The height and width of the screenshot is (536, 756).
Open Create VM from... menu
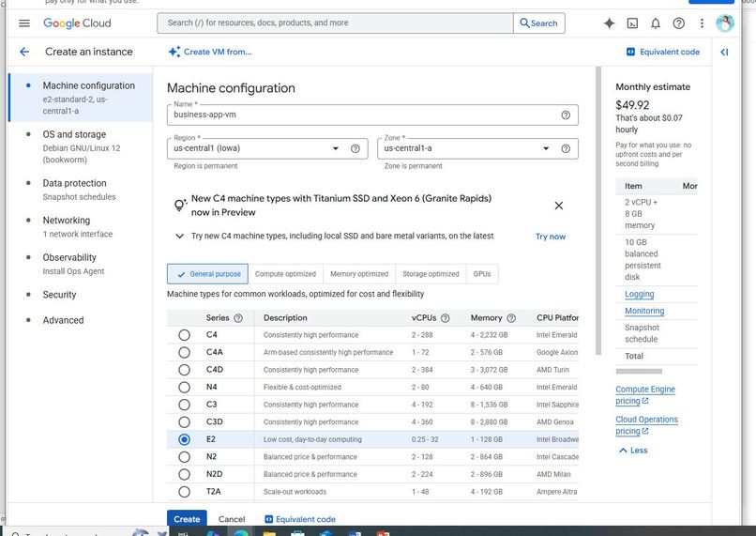click(x=210, y=52)
